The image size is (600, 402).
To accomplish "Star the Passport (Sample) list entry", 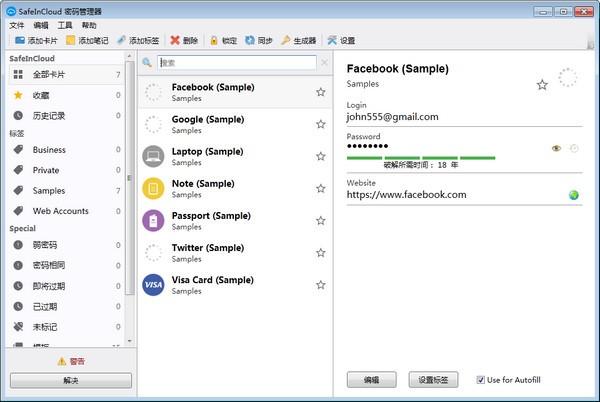I will tap(321, 221).
